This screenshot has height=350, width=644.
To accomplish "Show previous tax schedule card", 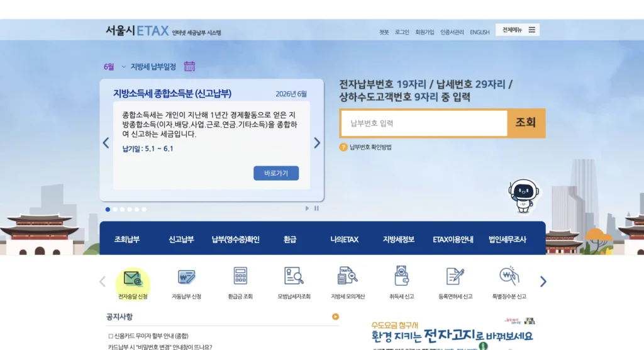I will (x=106, y=143).
